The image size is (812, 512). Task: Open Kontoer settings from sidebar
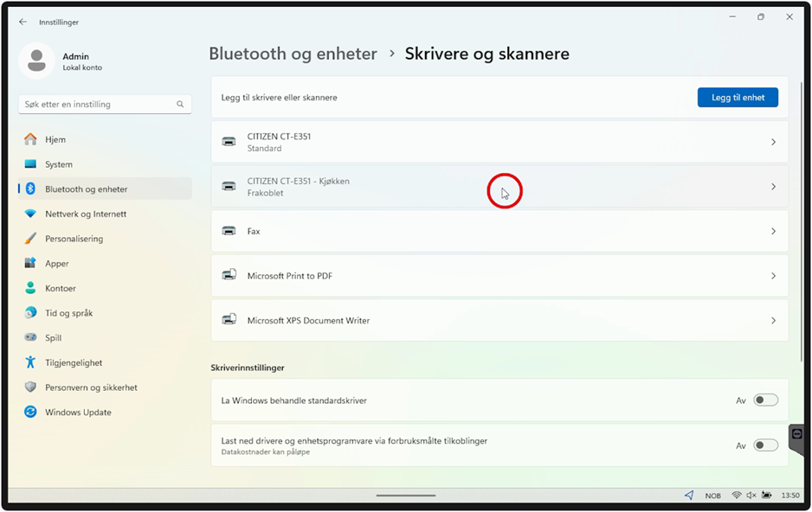pyautogui.click(x=105, y=288)
